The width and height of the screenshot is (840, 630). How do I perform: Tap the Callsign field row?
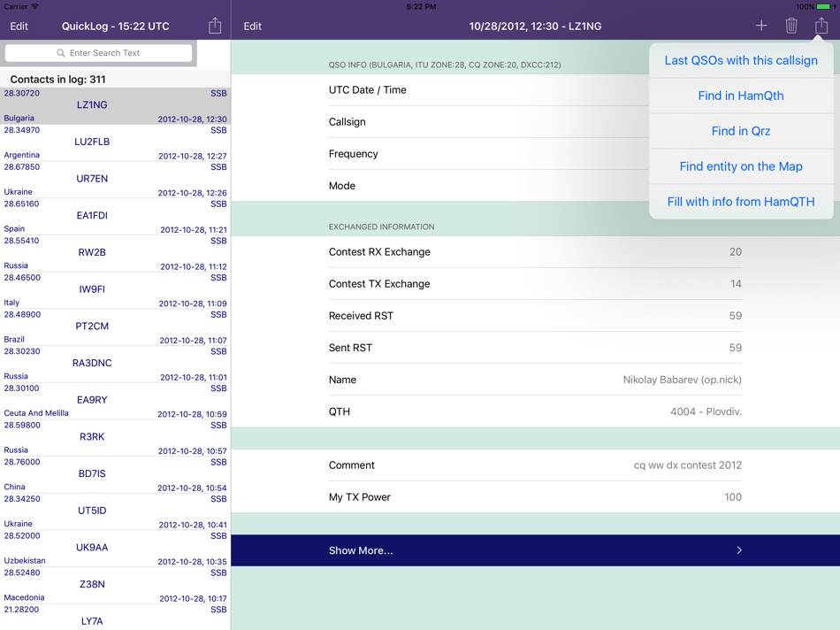pyautogui.click(x=535, y=122)
